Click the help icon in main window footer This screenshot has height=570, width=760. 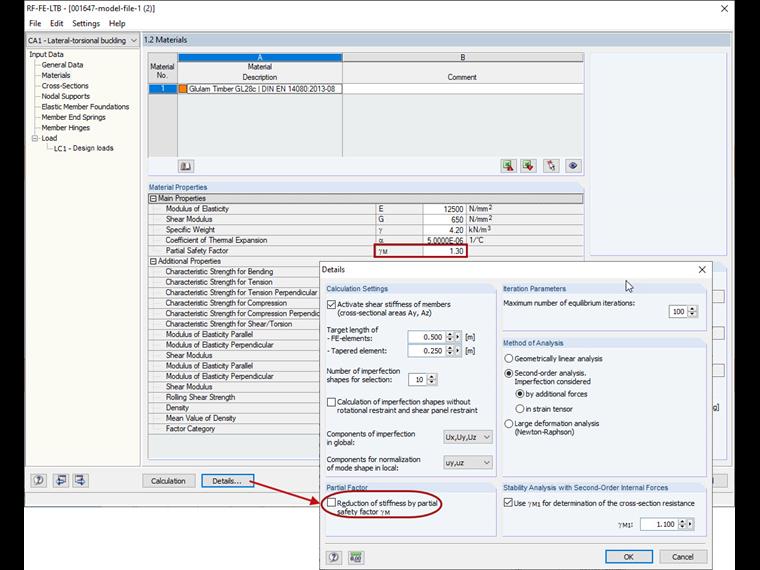click(39, 480)
